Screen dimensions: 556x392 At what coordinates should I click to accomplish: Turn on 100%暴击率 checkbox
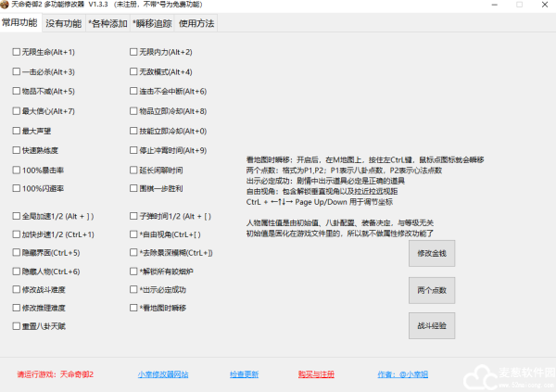click(x=17, y=170)
